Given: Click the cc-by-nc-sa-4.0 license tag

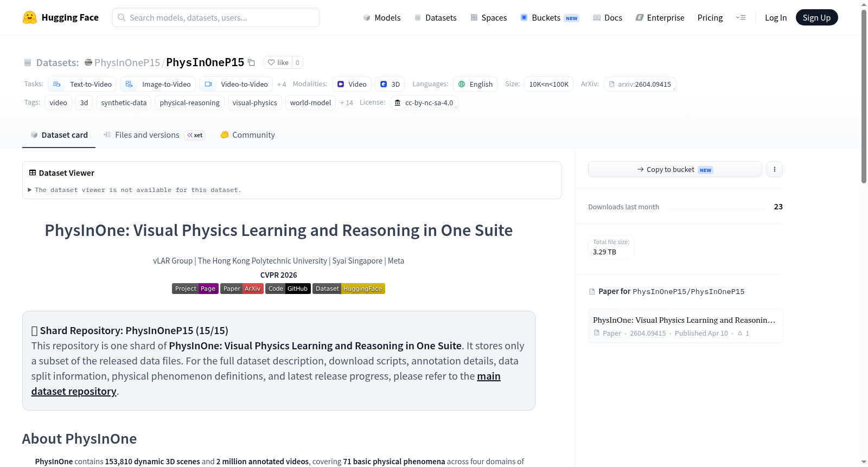Looking at the screenshot, I should point(424,103).
